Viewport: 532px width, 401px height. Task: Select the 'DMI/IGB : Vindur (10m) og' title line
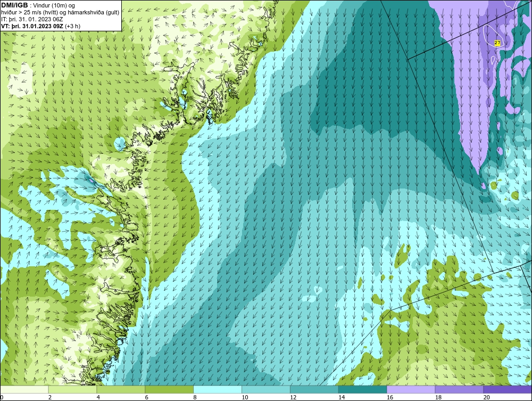[x=38, y=5]
